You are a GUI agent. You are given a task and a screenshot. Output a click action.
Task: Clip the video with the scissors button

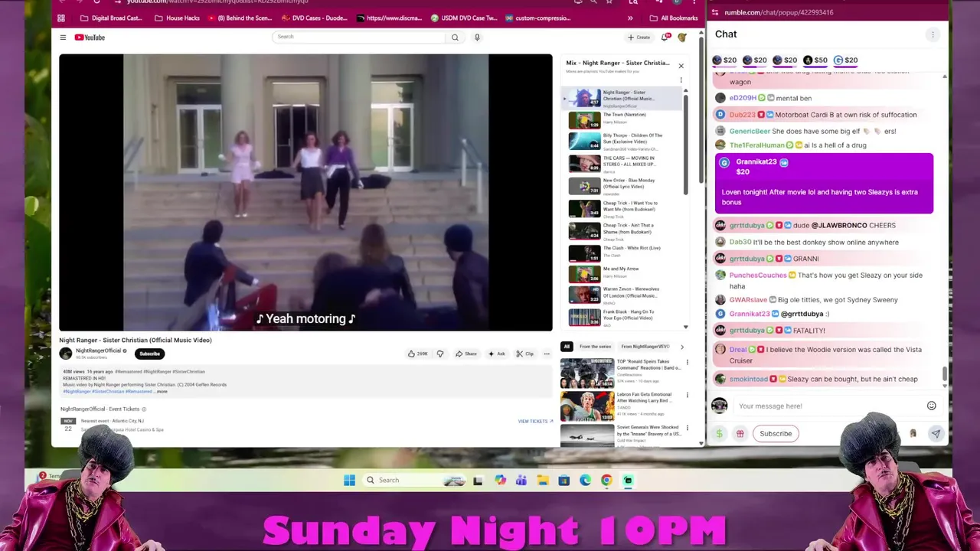click(x=524, y=354)
